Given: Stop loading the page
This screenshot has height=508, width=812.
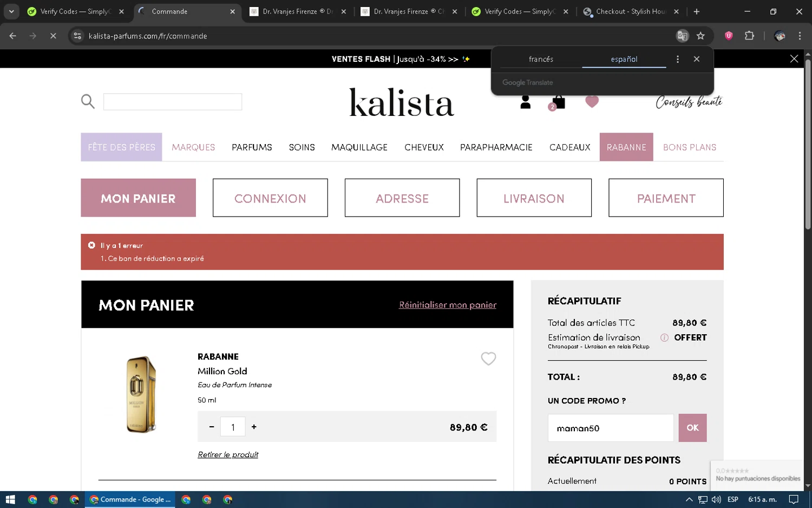Looking at the screenshot, I should 53,36.
